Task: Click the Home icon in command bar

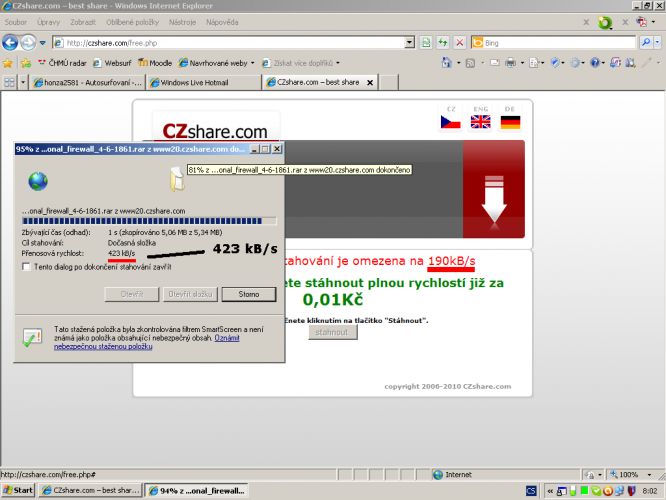Action: pos(446,63)
